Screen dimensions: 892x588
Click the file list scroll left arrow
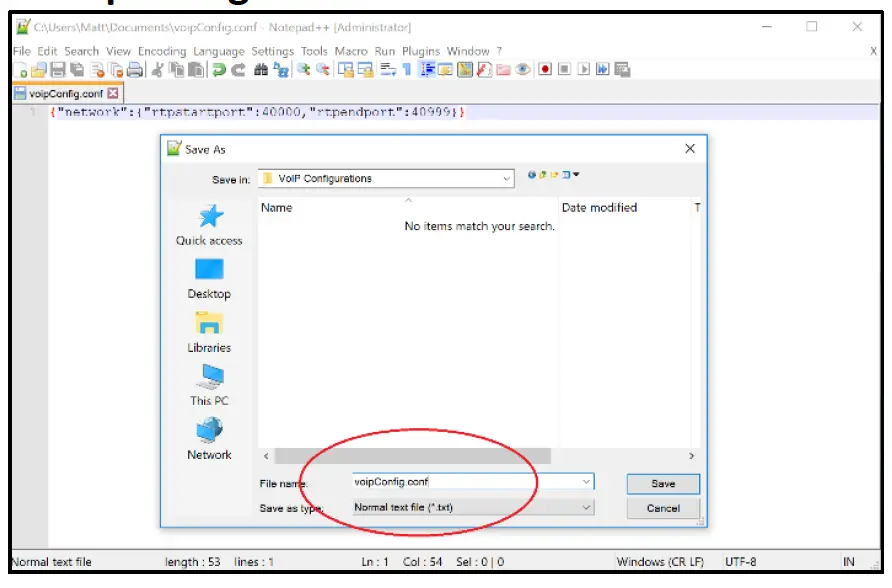pyautogui.click(x=266, y=456)
